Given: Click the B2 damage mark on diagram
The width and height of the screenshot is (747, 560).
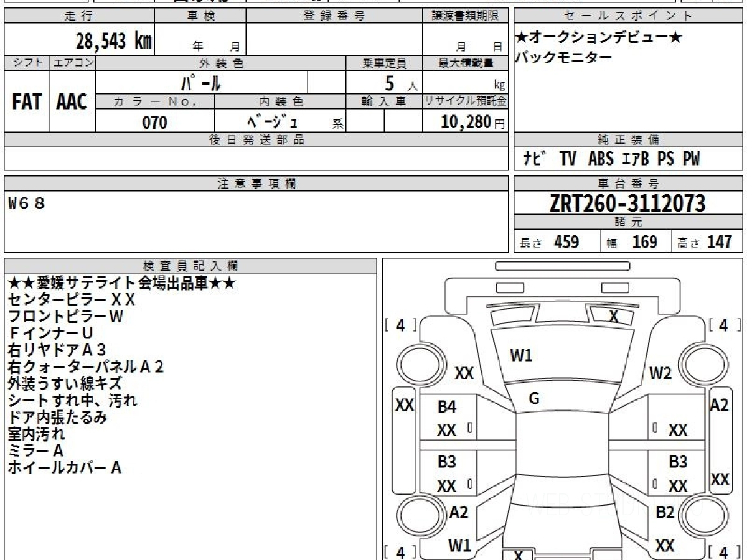Looking at the screenshot, I should coord(665,512).
